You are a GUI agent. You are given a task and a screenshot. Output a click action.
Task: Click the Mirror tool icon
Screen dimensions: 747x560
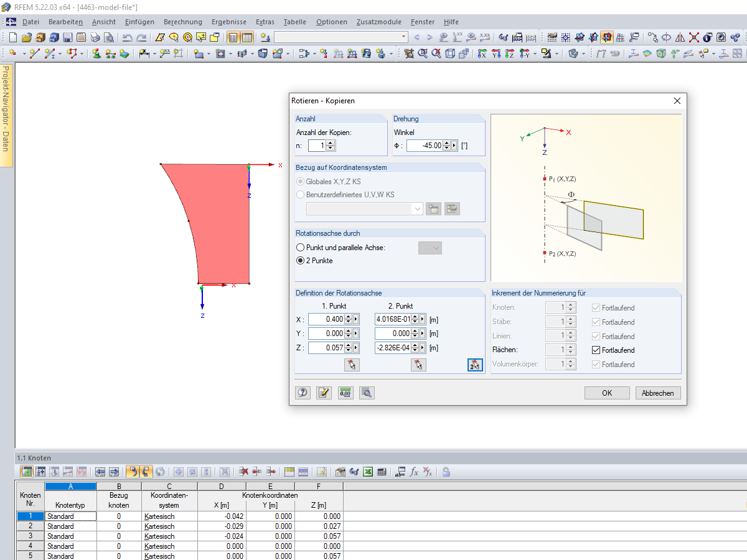tap(680, 37)
